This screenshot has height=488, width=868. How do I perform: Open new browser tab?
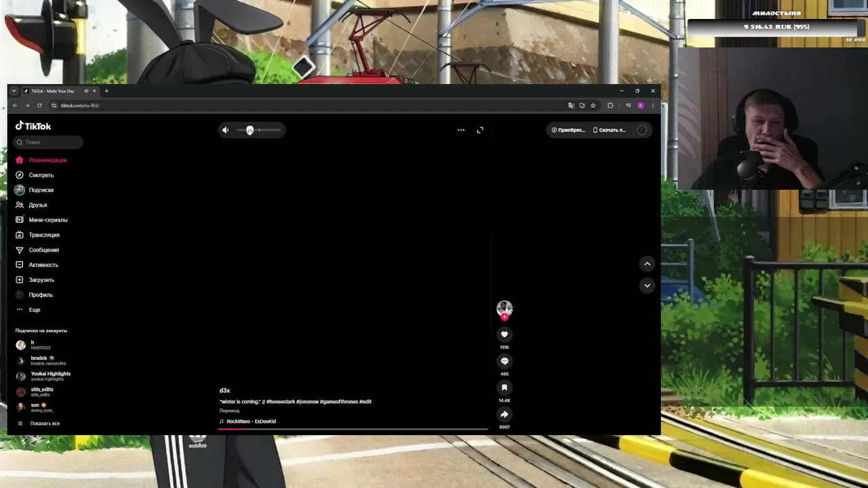(106, 91)
